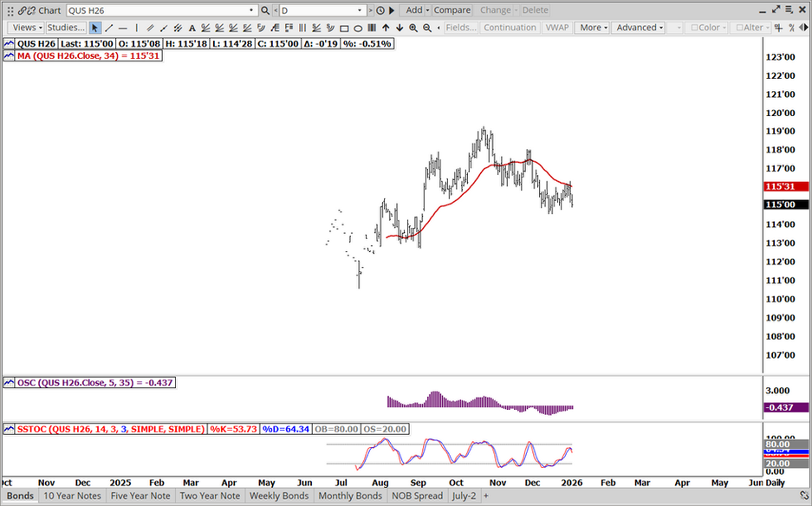The width and height of the screenshot is (812, 506).
Task: Open the Views dropdown
Action: [26, 28]
